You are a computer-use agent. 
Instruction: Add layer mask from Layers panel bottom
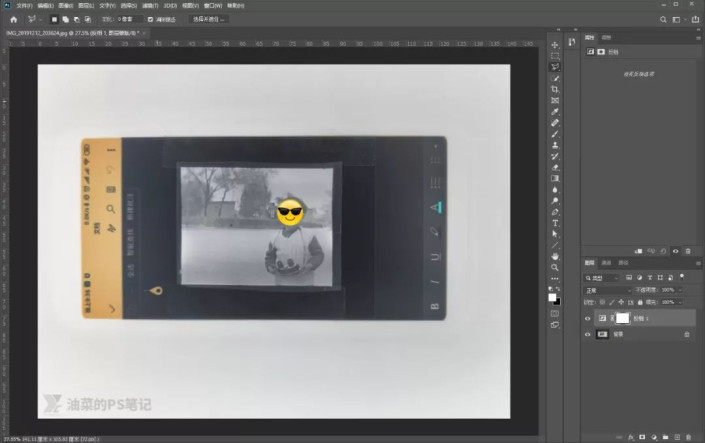[x=642, y=437]
